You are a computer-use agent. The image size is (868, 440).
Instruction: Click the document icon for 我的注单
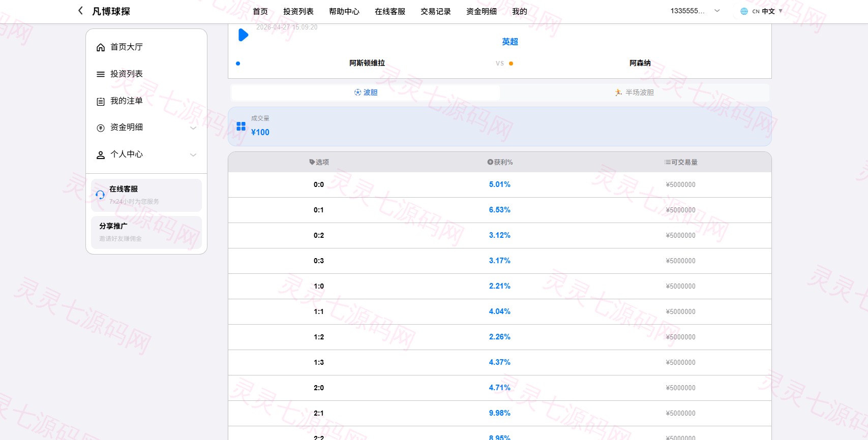tap(101, 101)
